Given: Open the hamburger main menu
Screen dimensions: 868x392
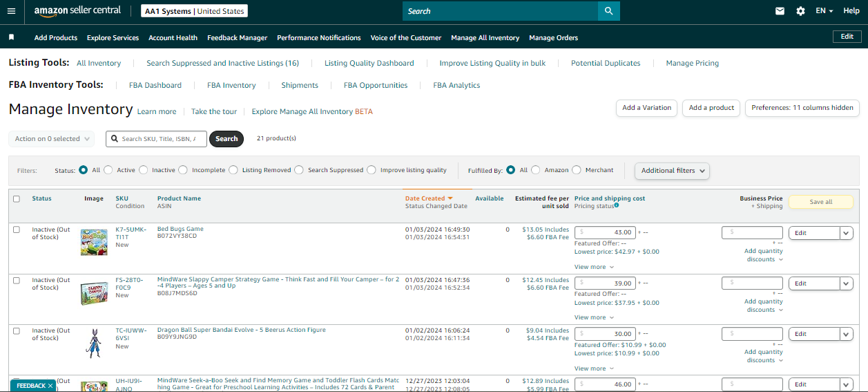Looking at the screenshot, I should (12, 11).
